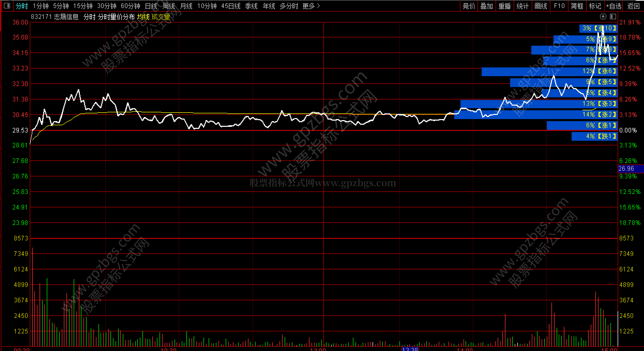Click the 13:38 time marker on axis
644x351 pixels.
click(410, 349)
